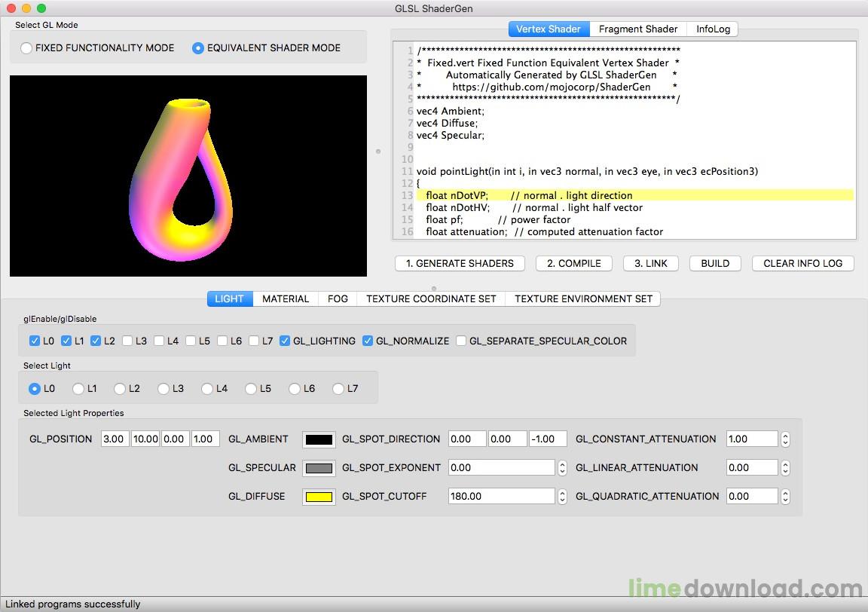Viewport: 868px width, 612px height.
Task: Switch to the Fragment Shader tab
Action: tap(637, 29)
